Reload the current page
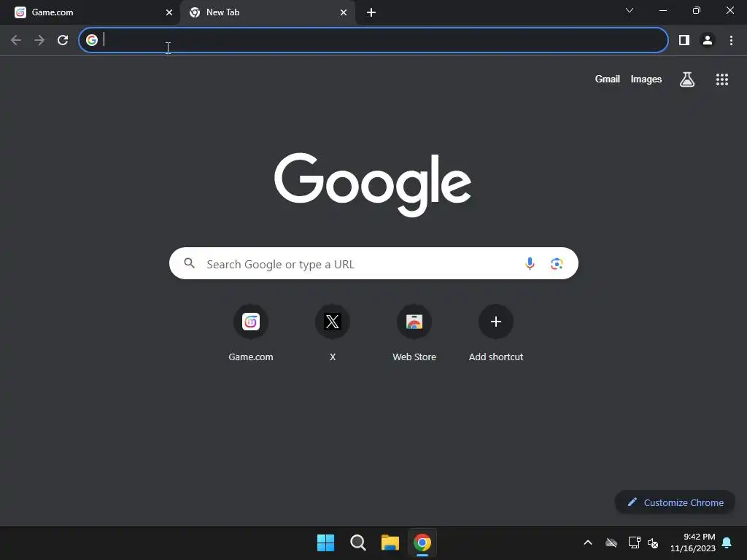747x560 pixels. click(63, 40)
